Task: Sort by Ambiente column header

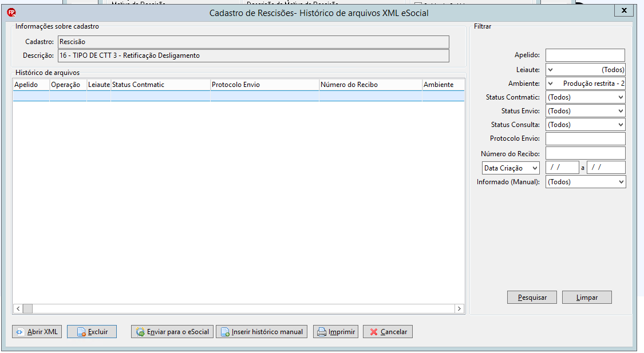Action: point(444,85)
